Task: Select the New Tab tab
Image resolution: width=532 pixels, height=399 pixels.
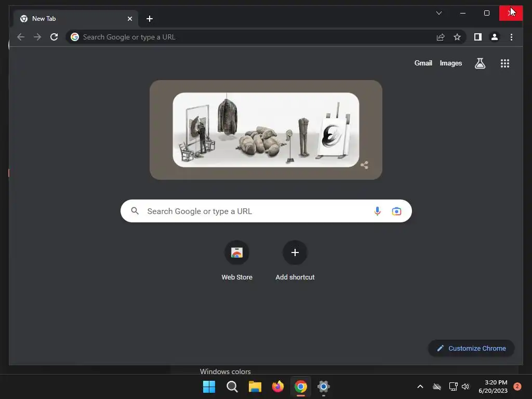Action: click(75, 19)
